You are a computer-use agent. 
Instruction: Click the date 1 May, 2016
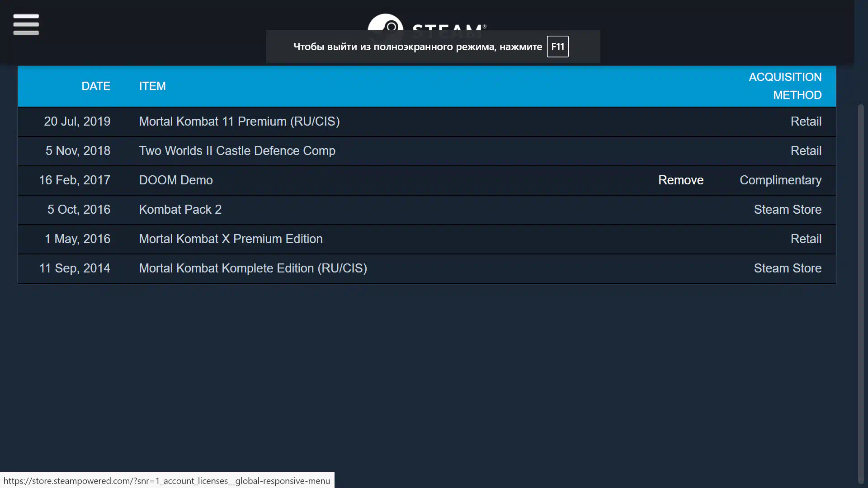pos(78,239)
